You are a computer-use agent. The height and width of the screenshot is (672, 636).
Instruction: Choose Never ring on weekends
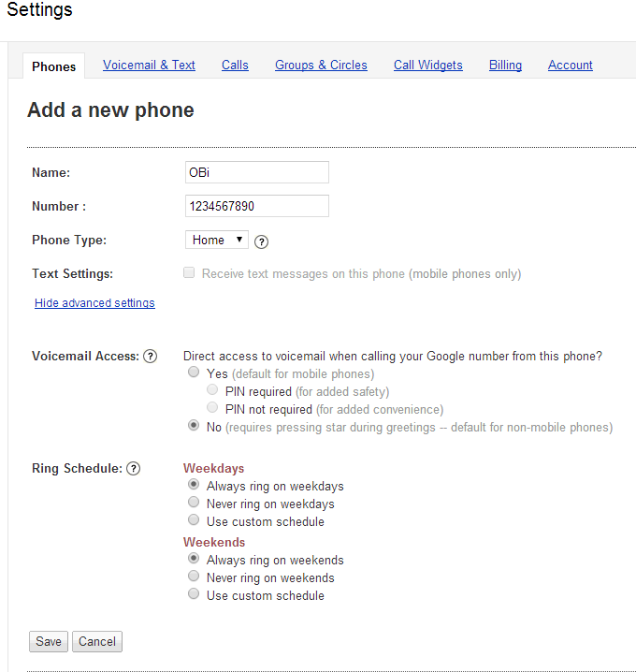click(x=194, y=577)
